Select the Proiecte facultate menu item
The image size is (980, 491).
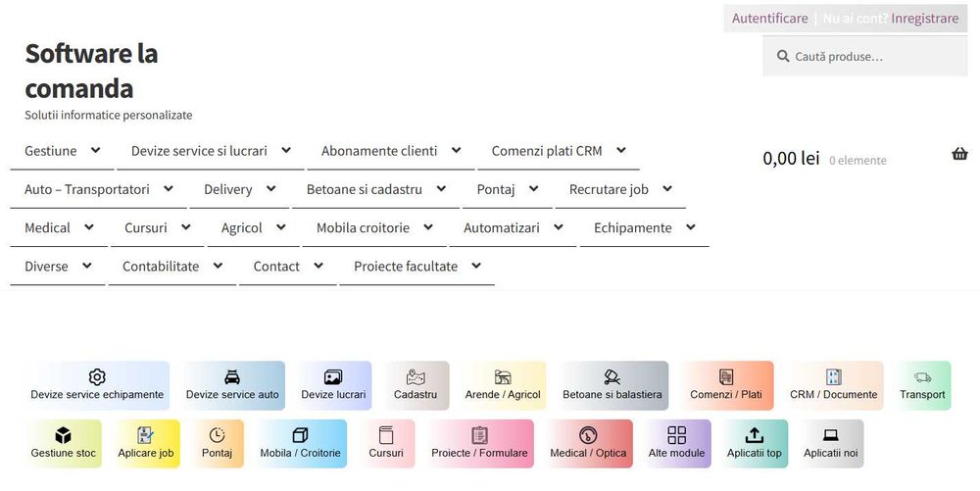pos(406,266)
